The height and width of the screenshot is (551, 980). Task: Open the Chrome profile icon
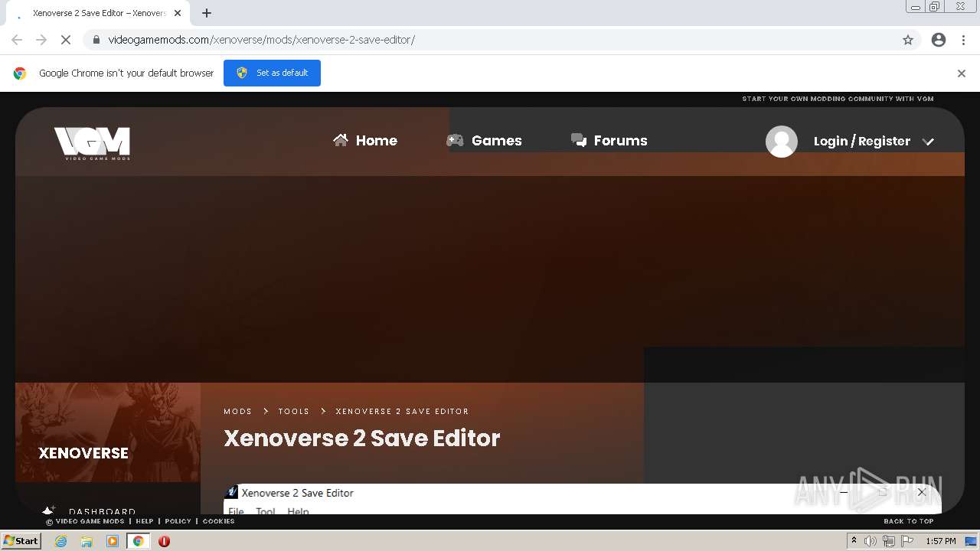tap(939, 40)
